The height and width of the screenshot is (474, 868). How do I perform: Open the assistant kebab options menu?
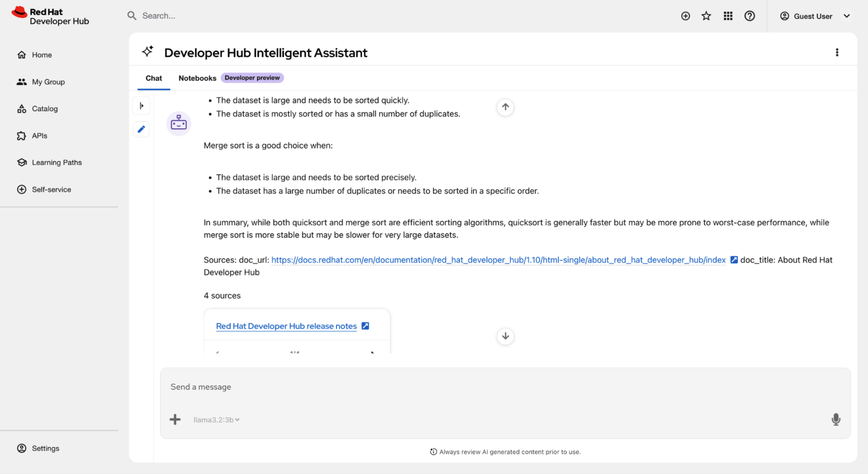pyautogui.click(x=837, y=52)
